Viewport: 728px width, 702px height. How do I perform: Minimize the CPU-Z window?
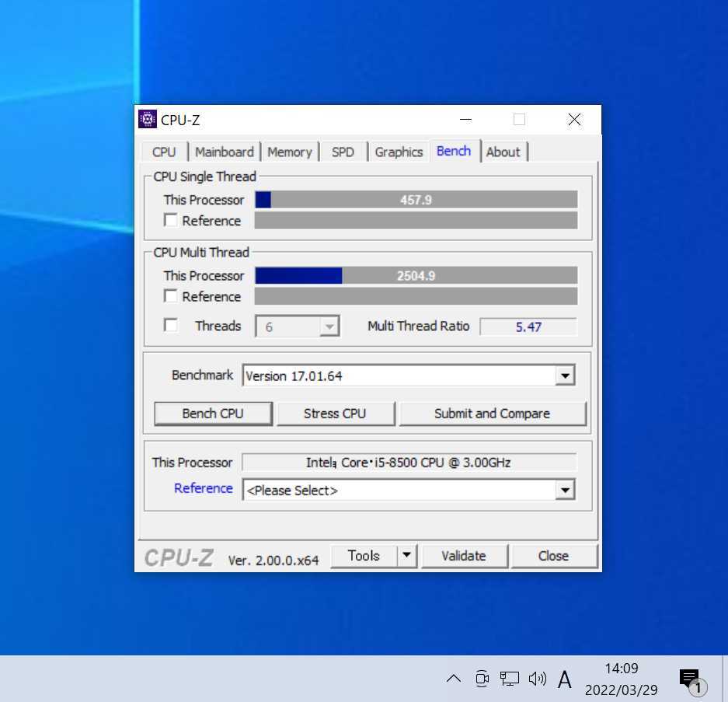point(465,120)
